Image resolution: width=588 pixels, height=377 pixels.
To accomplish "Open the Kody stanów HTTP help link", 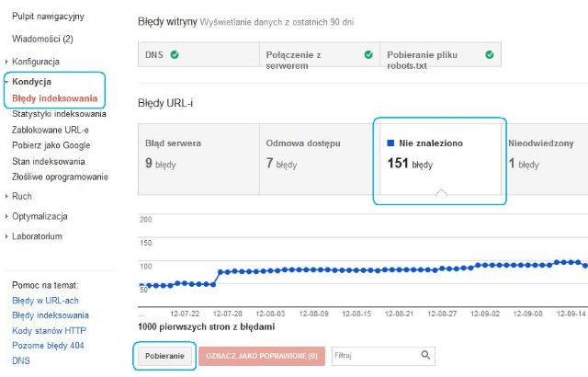I will (x=48, y=329).
